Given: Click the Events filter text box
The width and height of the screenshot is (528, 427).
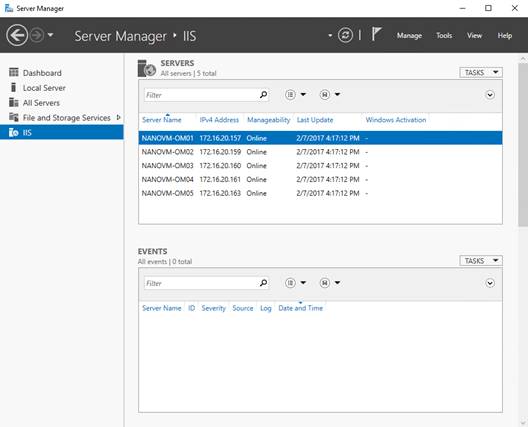Looking at the screenshot, I should [200, 283].
